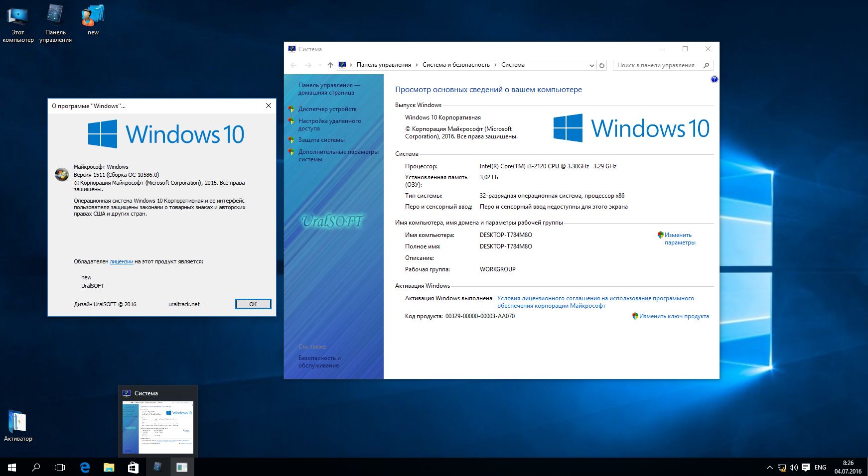Open File Explorer from taskbar
The height and width of the screenshot is (476, 868).
109,468
